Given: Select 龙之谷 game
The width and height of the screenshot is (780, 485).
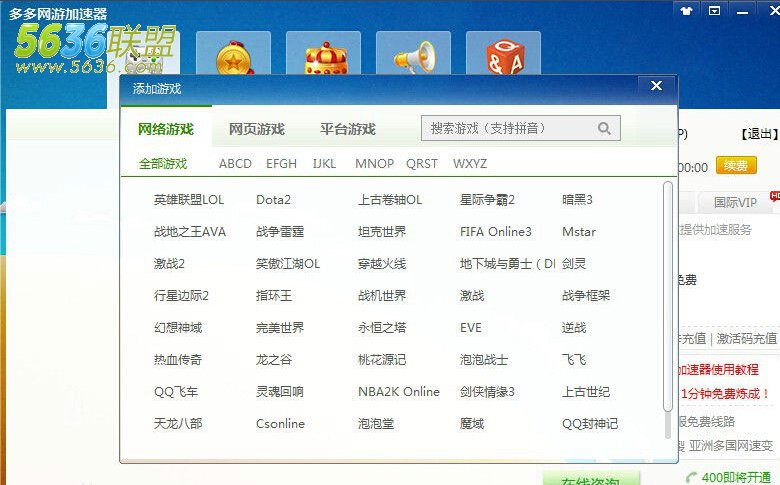Looking at the screenshot, I should pyautogui.click(x=274, y=360).
